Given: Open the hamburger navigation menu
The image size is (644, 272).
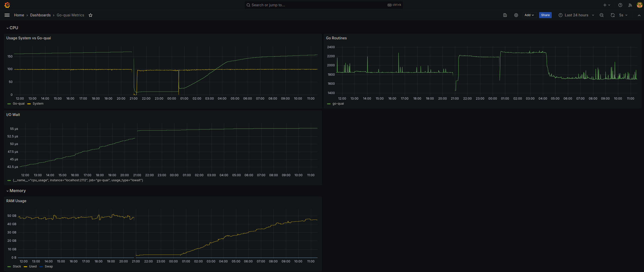Looking at the screenshot, I should tap(7, 15).
